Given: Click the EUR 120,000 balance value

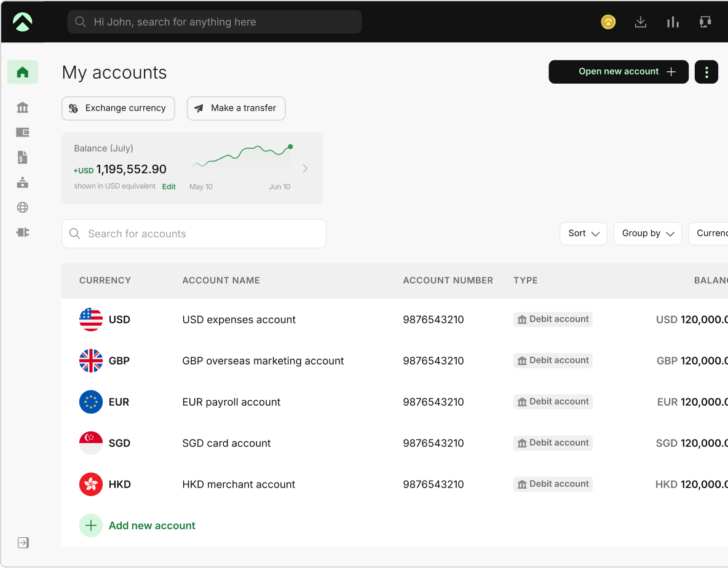Looking at the screenshot, I should [x=692, y=402].
